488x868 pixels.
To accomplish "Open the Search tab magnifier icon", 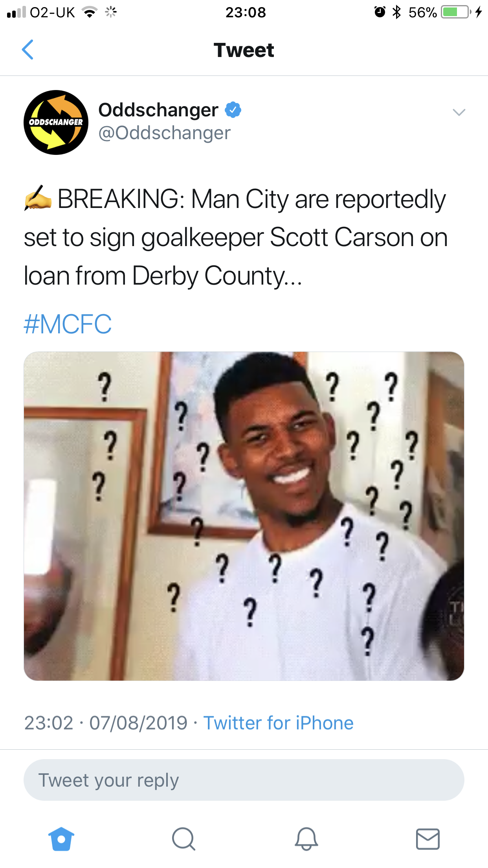I will (x=183, y=839).
